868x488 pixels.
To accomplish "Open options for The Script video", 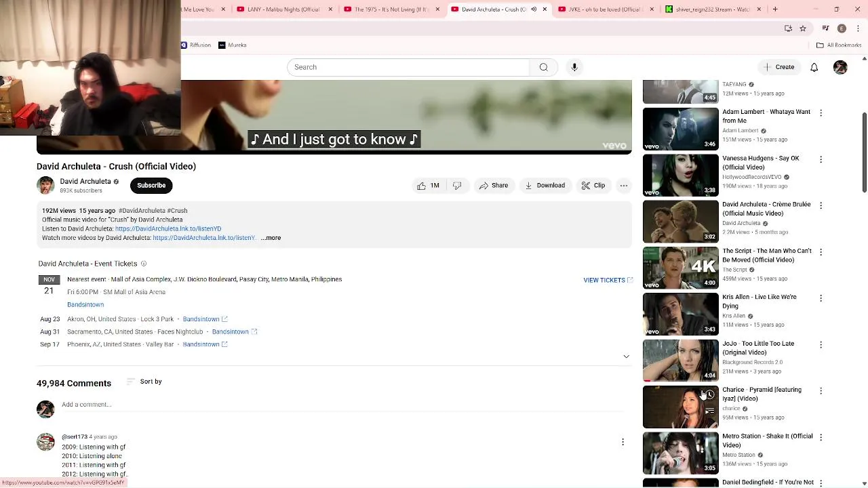I will pos(821,252).
